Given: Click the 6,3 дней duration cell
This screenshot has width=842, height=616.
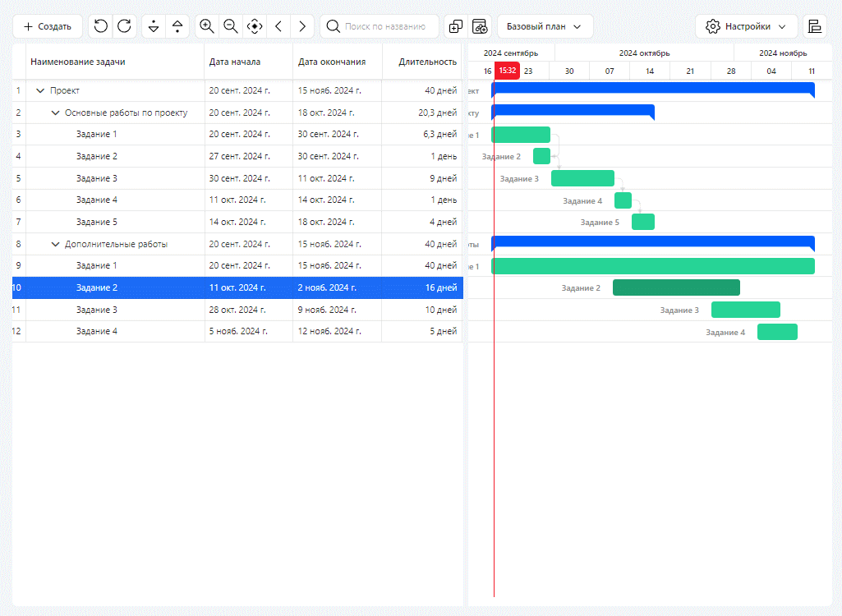Looking at the screenshot, I should point(422,134).
